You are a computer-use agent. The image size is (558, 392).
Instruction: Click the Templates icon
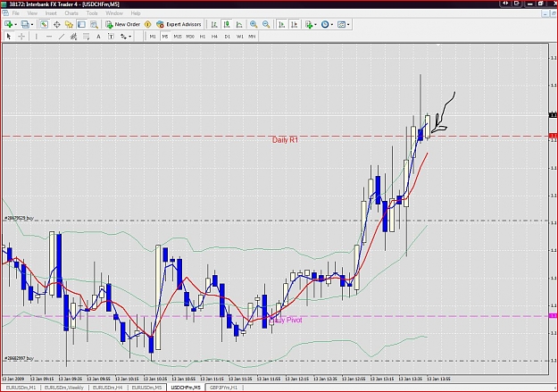[341, 24]
